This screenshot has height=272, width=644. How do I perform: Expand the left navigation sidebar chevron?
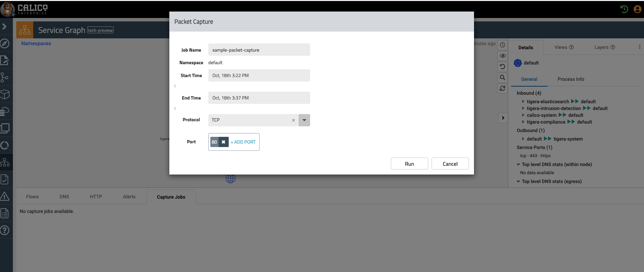point(4,26)
